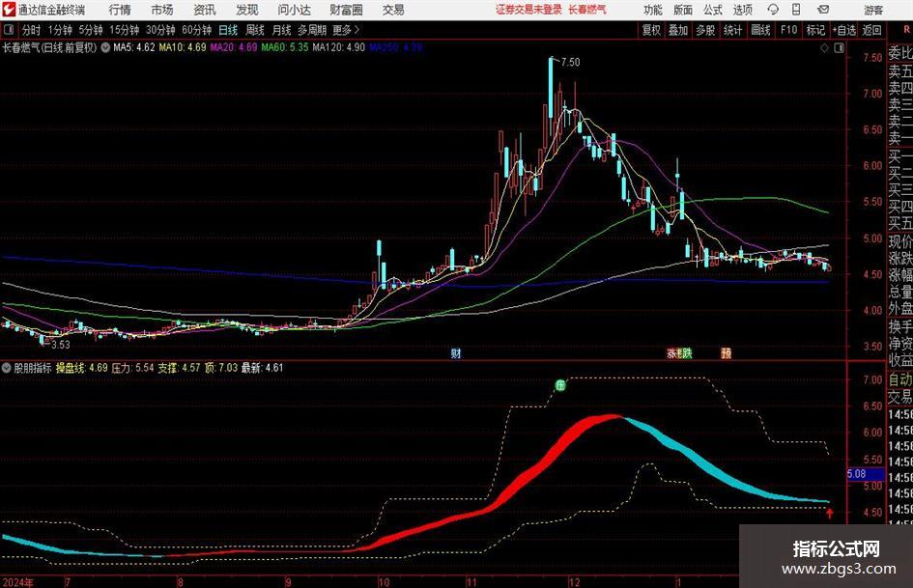The image size is (913, 588).
Task: Click the 支撑: 4.57 indicator value
Action: (x=179, y=368)
